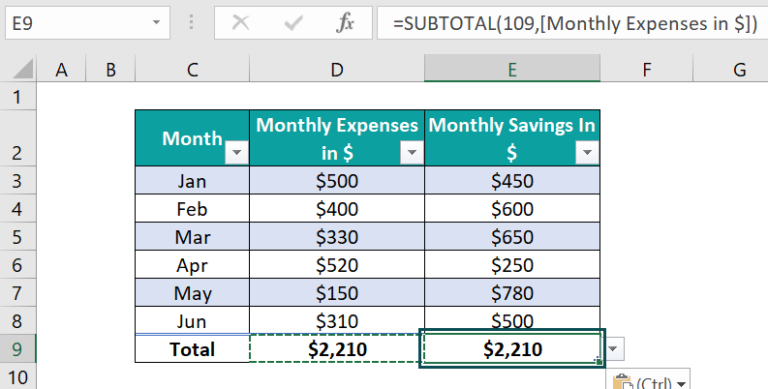Expand the Name Box dropdown arrow
768x389 pixels.
click(x=156, y=23)
